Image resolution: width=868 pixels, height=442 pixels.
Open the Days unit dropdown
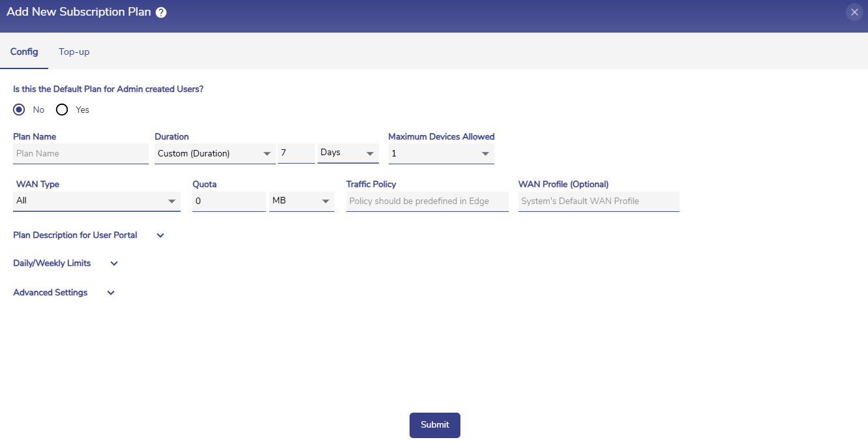[x=348, y=153]
